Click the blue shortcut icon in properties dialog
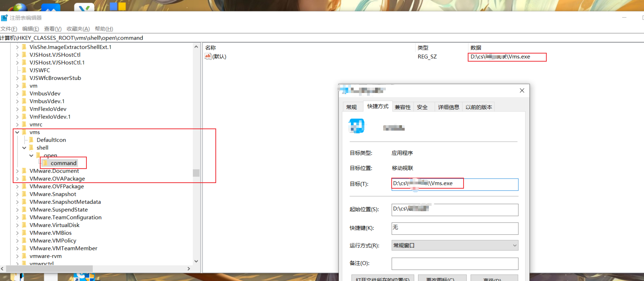The image size is (644, 281). pyautogui.click(x=357, y=126)
